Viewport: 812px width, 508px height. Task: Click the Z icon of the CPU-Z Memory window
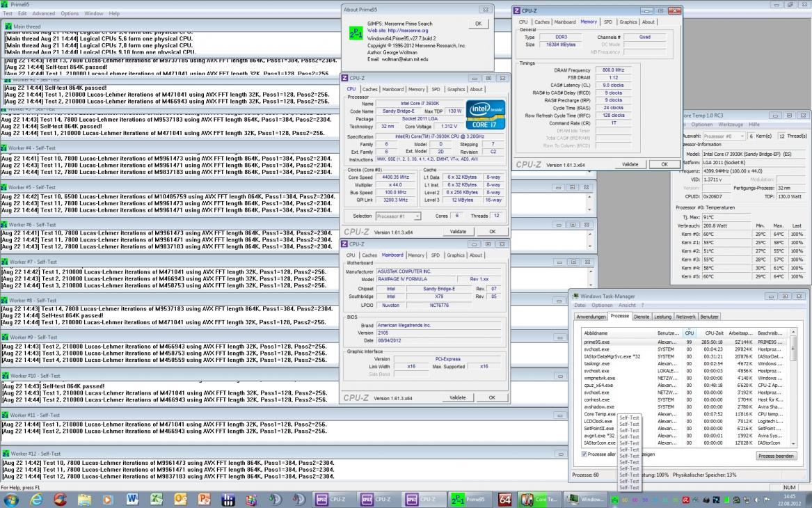(517, 10)
